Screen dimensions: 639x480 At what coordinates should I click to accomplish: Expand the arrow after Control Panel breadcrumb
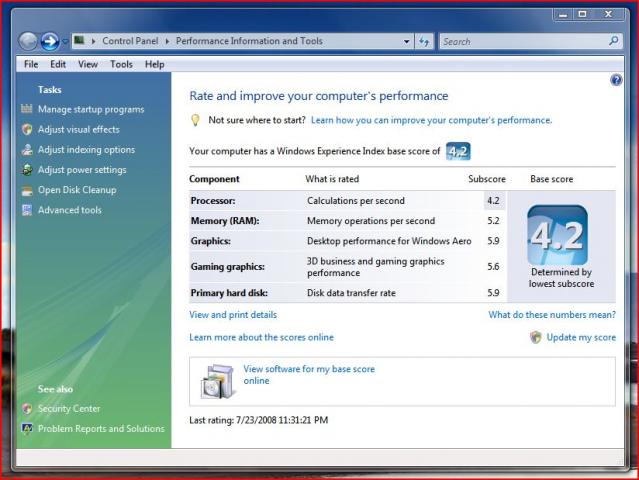pos(167,41)
